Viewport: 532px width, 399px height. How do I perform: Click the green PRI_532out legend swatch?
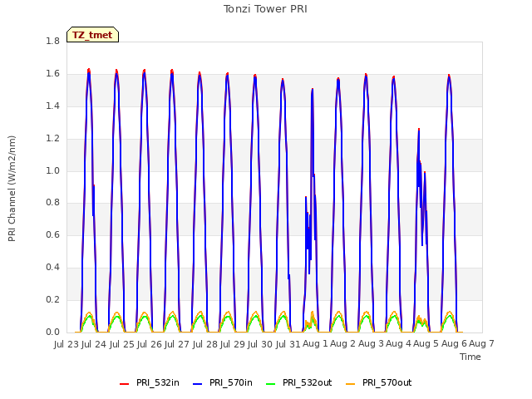point(271,384)
